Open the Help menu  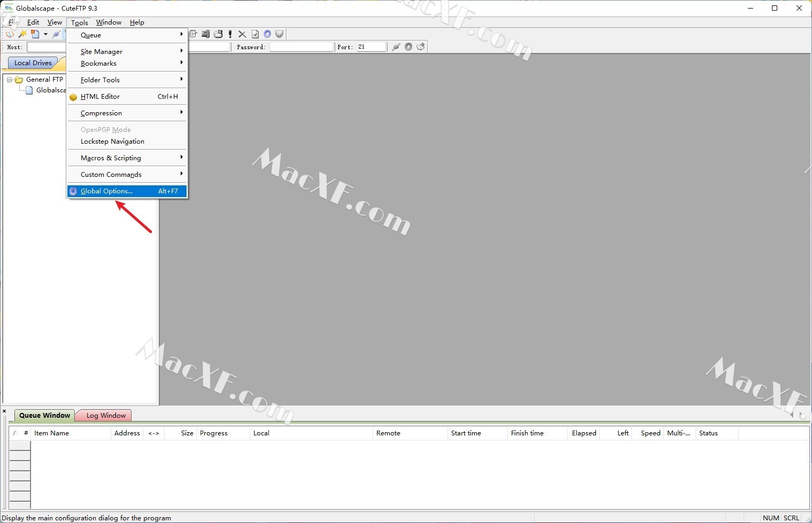tap(137, 22)
